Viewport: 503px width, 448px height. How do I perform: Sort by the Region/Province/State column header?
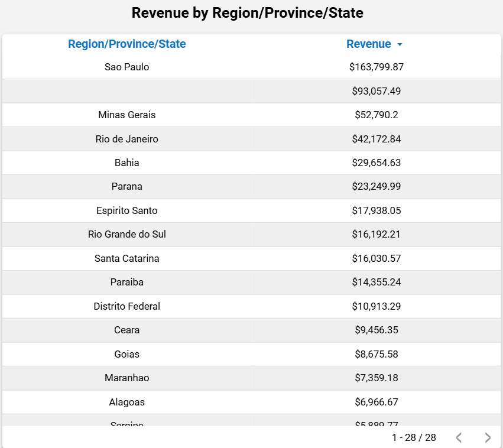pos(126,44)
